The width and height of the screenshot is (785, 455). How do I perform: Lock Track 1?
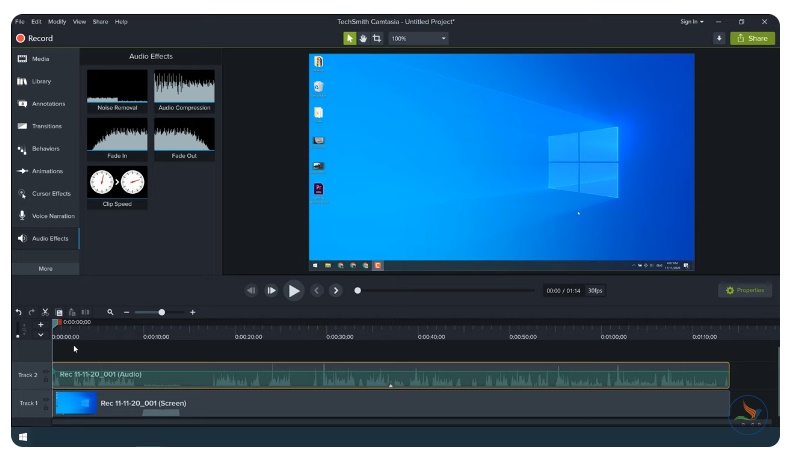click(x=46, y=408)
